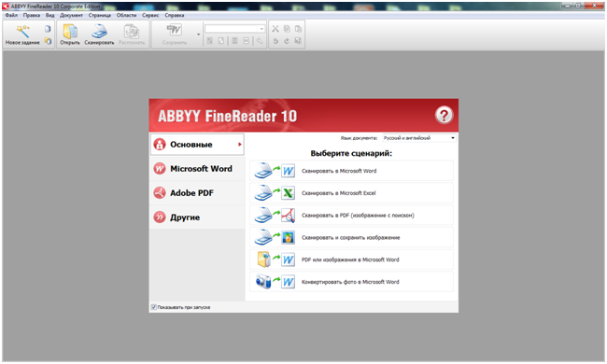Open the Вид menu
607x364 pixels.
coord(49,16)
